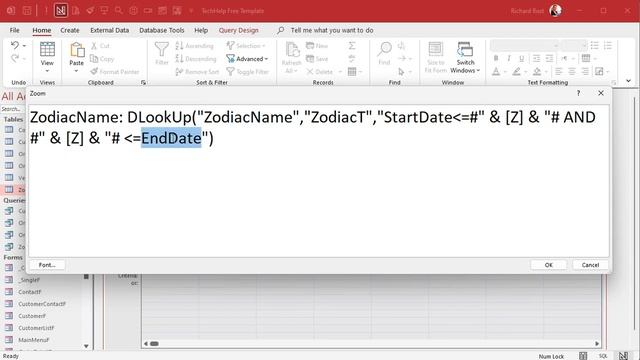640x360 pixels.
Task: Click the query grid horizontal scrollbar thumb
Action: pyautogui.click(x=154, y=344)
